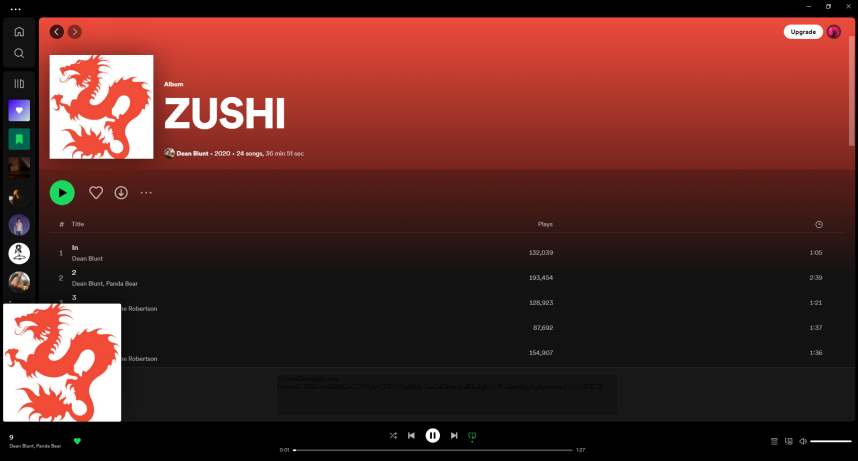Click the 128,923 play count
This screenshot has width=858, height=461.
point(541,303)
